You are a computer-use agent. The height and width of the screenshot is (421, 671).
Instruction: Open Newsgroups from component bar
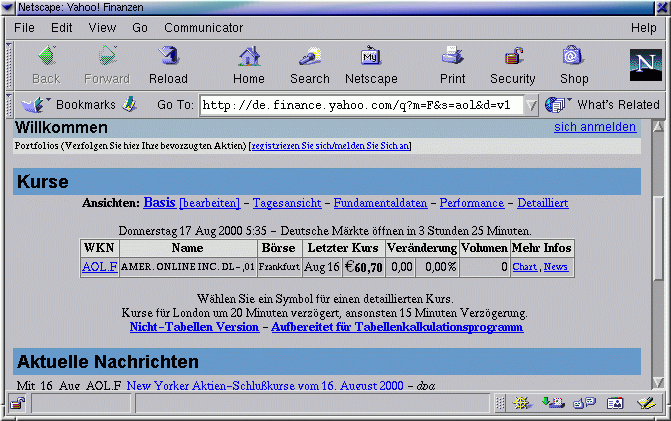coord(584,403)
